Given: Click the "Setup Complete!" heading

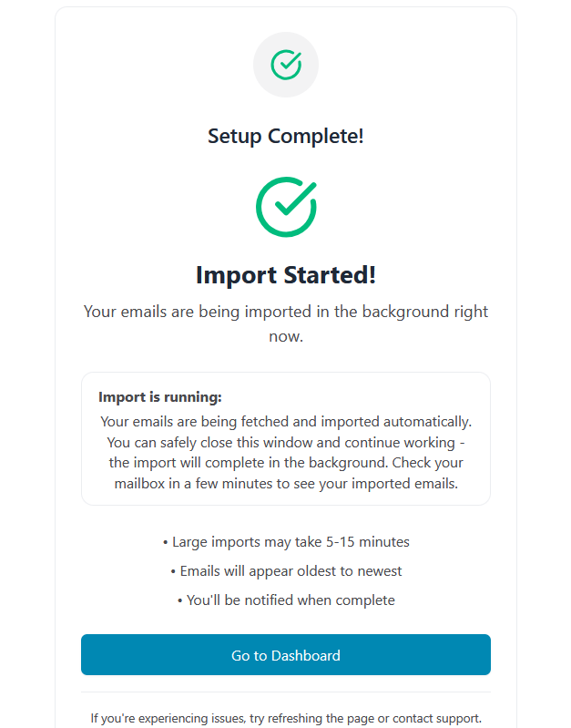Looking at the screenshot, I should click(x=286, y=137).
